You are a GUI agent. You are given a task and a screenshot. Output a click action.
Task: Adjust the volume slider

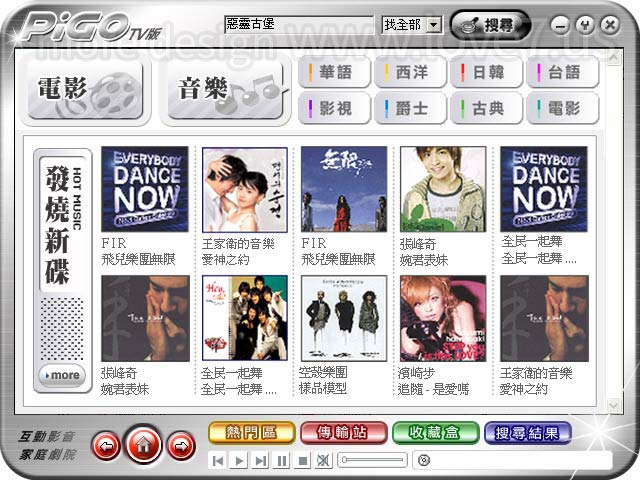(373, 460)
